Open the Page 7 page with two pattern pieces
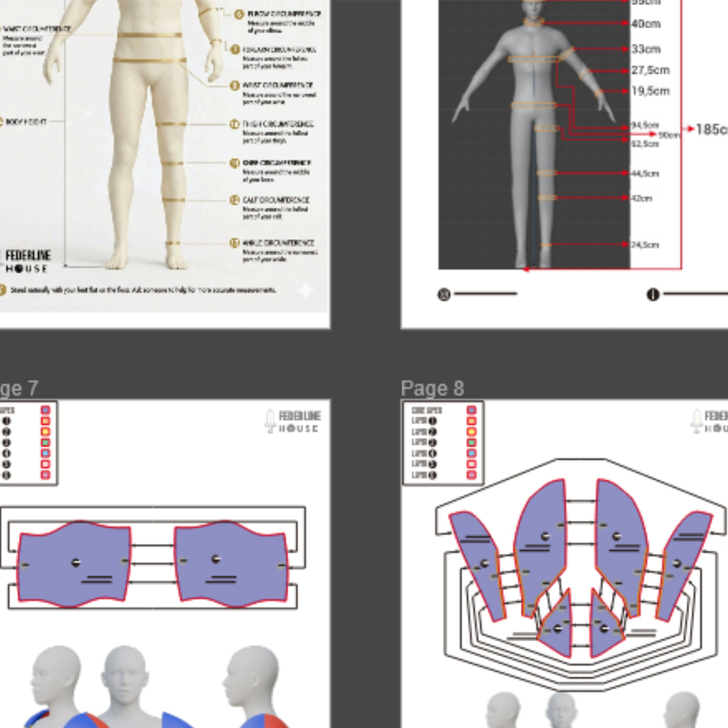Viewport: 728px width, 728px height. tap(165, 564)
